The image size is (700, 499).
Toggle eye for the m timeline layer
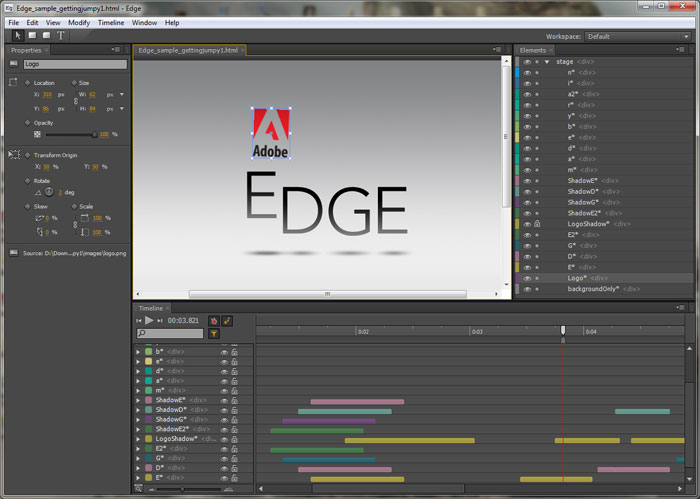click(224, 391)
